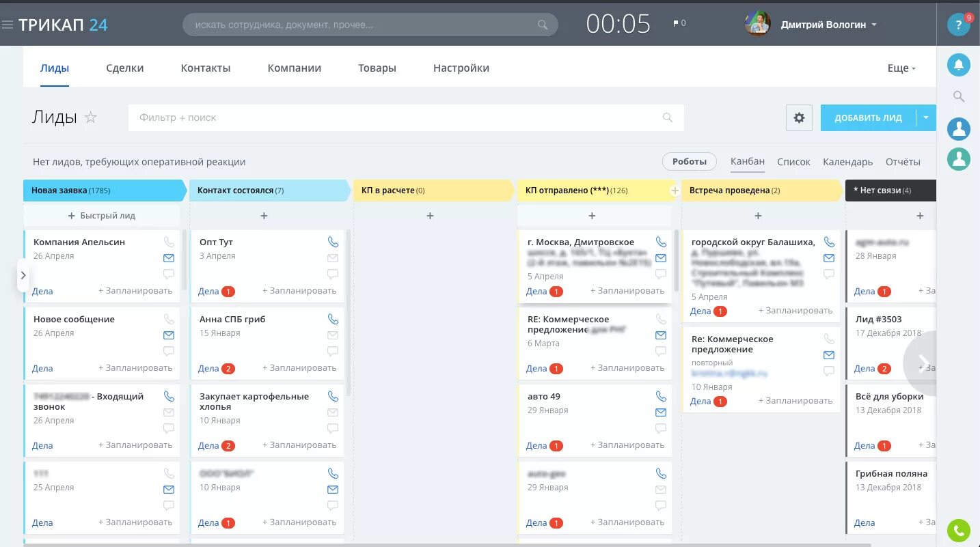Expand the arrow next to Добавить лид
Viewport: 980px width, 547px height.
pyautogui.click(x=927, y=117)
